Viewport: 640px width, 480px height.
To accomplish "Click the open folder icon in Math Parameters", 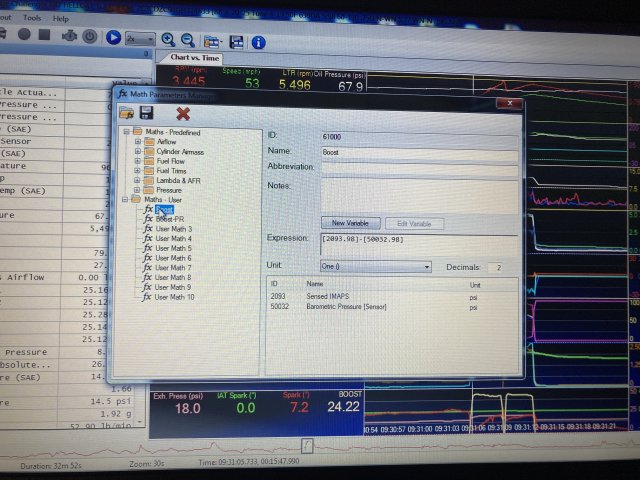I will pos(127,114).
